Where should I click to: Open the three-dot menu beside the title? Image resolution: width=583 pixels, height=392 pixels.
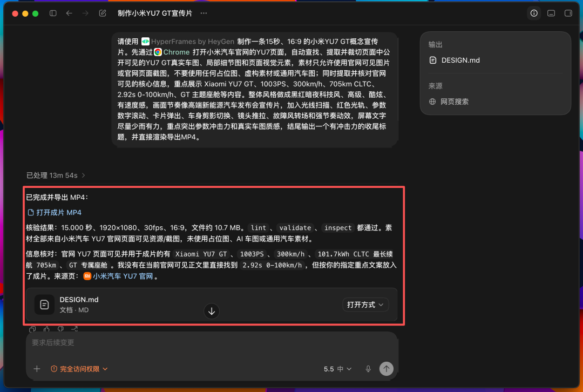pyautogui.click(x=204, y=13)
